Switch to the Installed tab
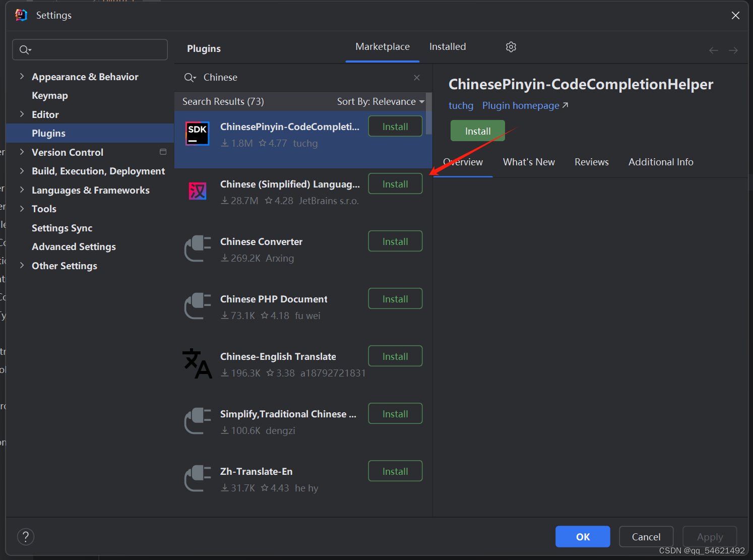 [448, 47]
